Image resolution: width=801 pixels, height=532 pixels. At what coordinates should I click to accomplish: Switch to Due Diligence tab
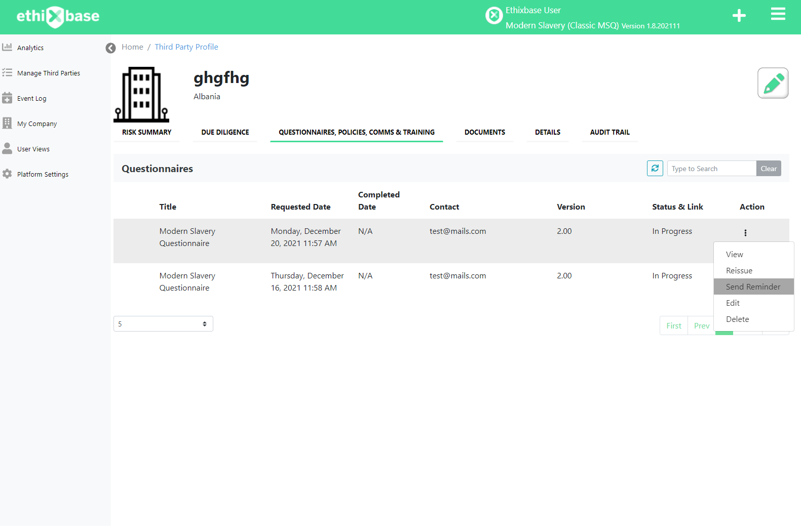point(225,132)
